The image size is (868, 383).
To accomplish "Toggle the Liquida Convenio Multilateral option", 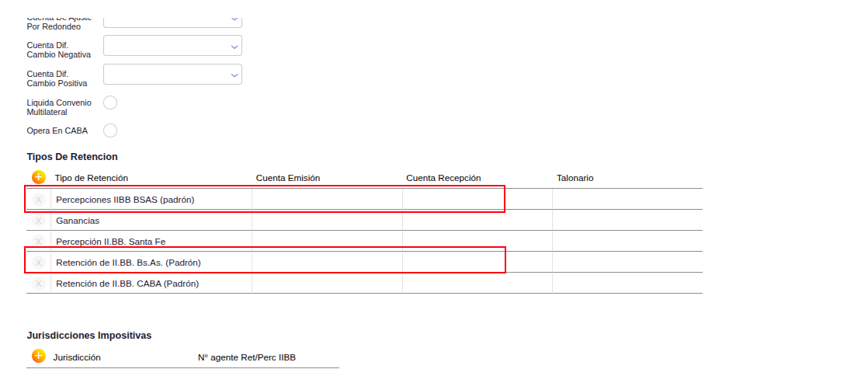I will 110,103.
